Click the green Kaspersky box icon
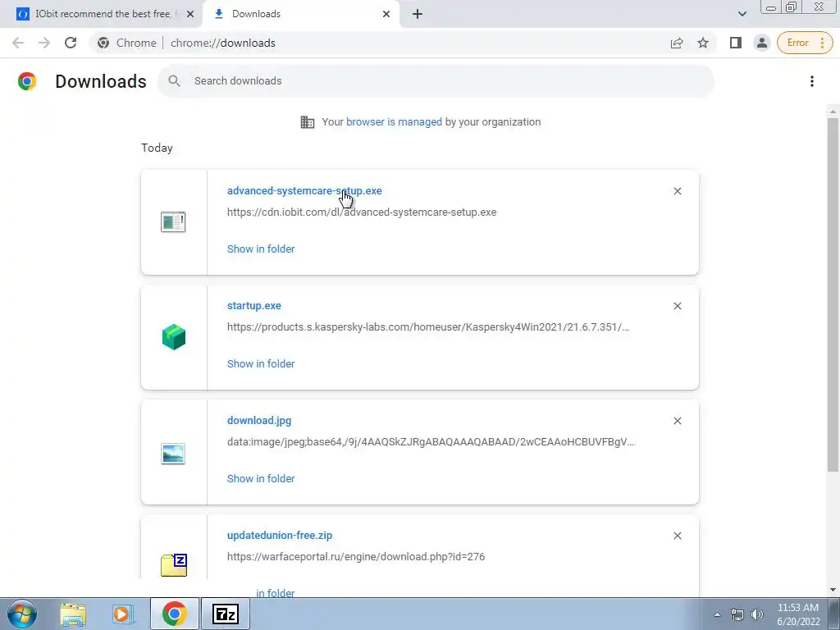Viewport: 840px width, 630px height. click(174, 337)
